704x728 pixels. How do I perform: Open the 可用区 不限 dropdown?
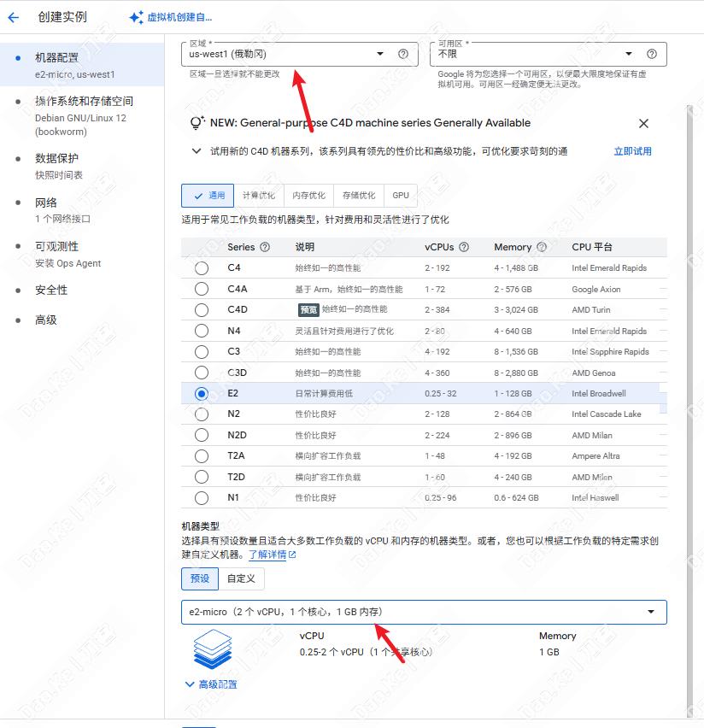point(549,55)
